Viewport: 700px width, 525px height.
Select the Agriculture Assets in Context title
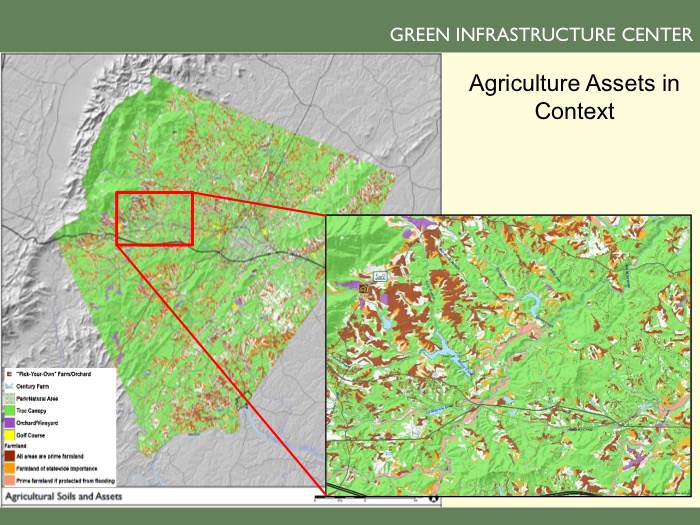558,97
